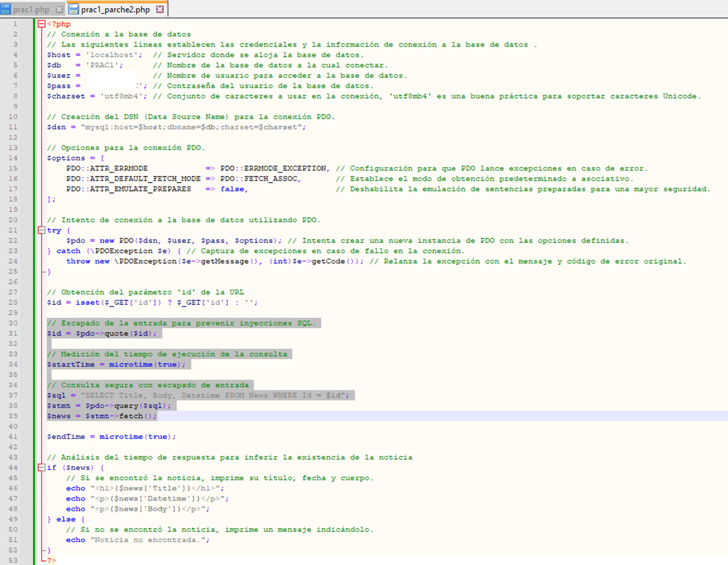Select the prac1_parche2.php tab
Screen dimensions: 728x565
(115, 9)
